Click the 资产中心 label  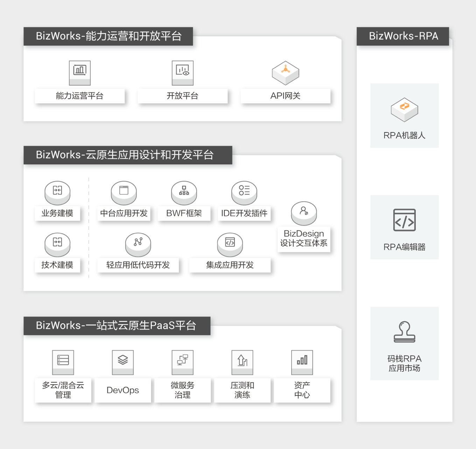point(302,390)
